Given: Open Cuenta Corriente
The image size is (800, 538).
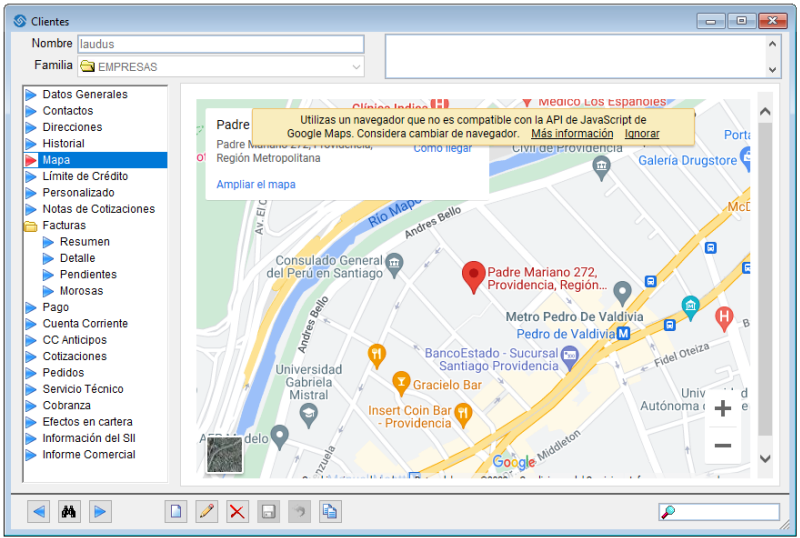Looking at the screenshot, I should [x=85, y=324].
